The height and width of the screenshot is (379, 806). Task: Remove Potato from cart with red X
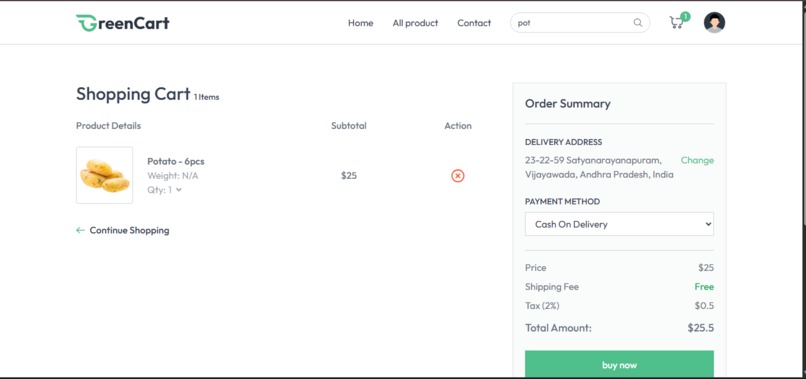pyautogui.click(x=457, y=176)
